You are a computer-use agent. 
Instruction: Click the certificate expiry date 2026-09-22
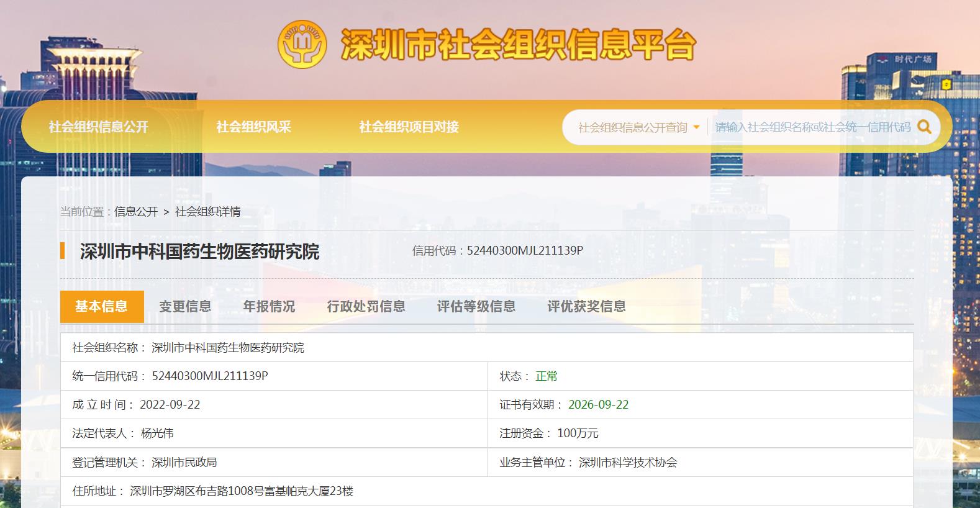[598, 405]
